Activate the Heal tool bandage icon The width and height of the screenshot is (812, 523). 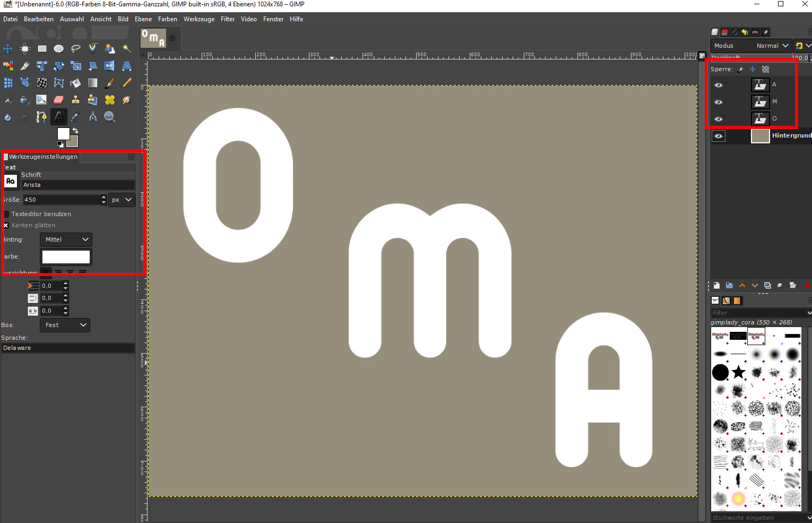(110, 100)
